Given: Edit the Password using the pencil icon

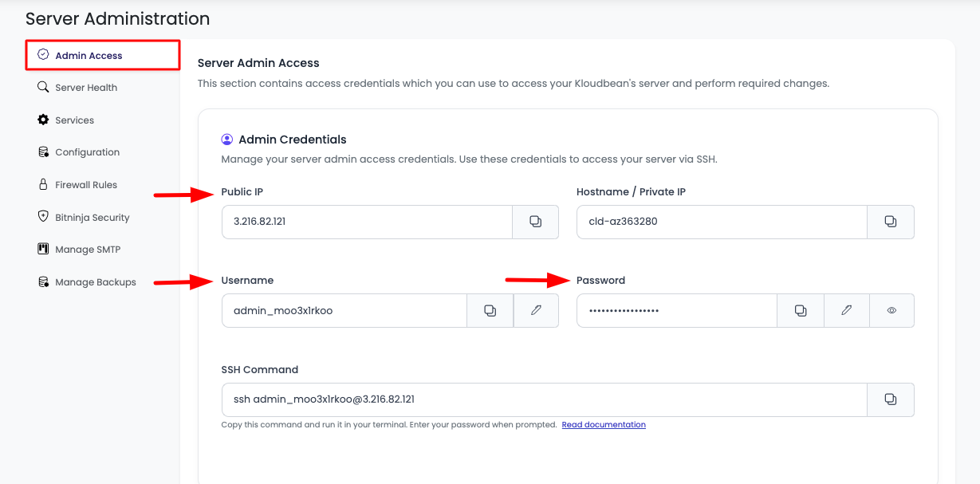Looking at the screenshot, I should (x=846, y=310).
